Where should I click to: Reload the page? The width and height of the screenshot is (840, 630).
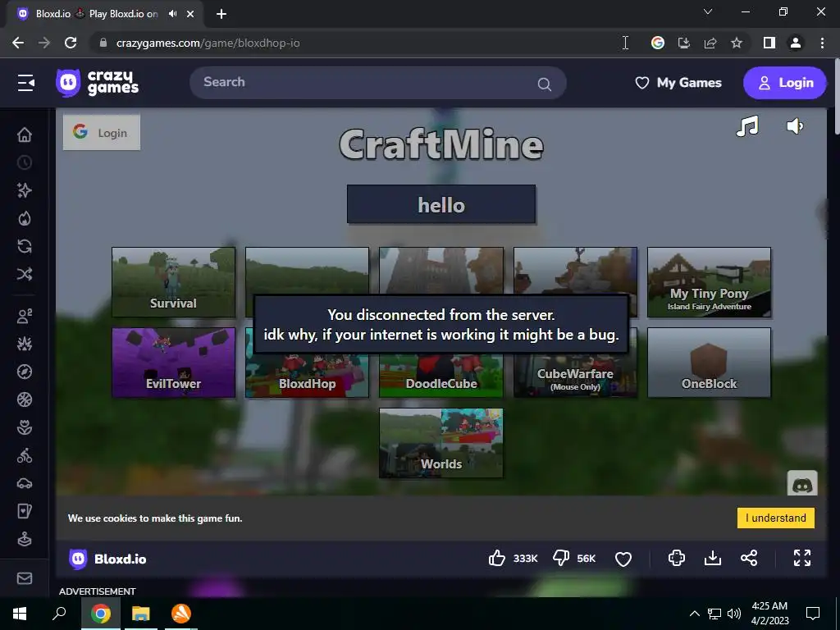tap(71, 43)
